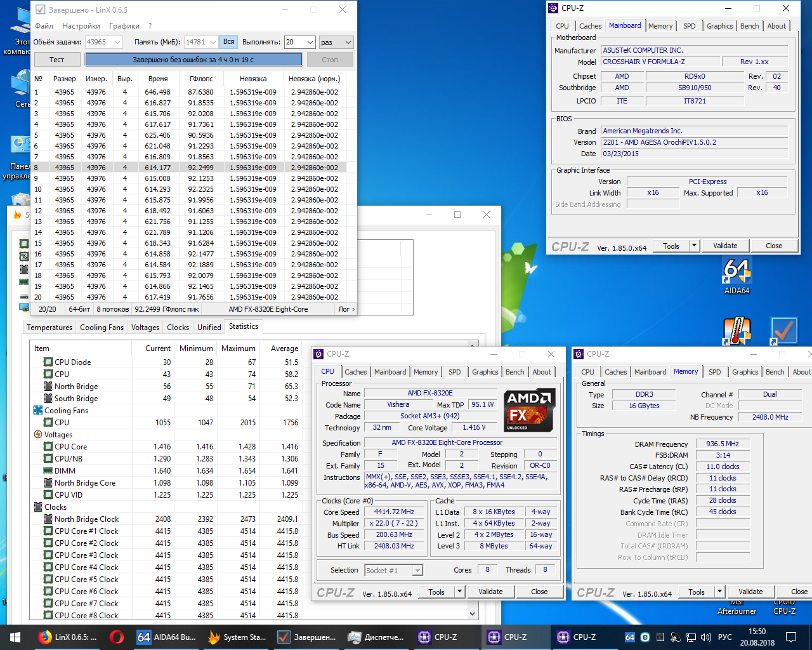Open the AIDA64 desktop shortcut
This screenshot has width=812, height=650.
pos(737,277)
